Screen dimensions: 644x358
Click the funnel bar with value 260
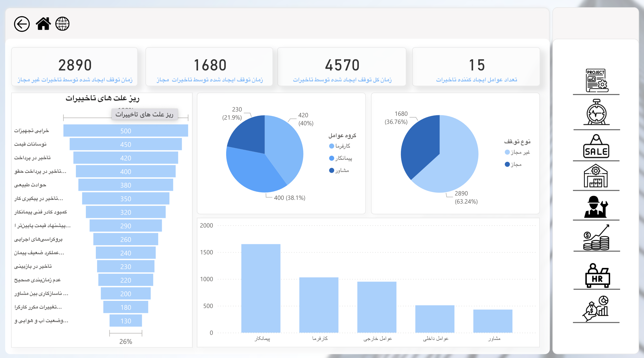(x=126, y=239)
